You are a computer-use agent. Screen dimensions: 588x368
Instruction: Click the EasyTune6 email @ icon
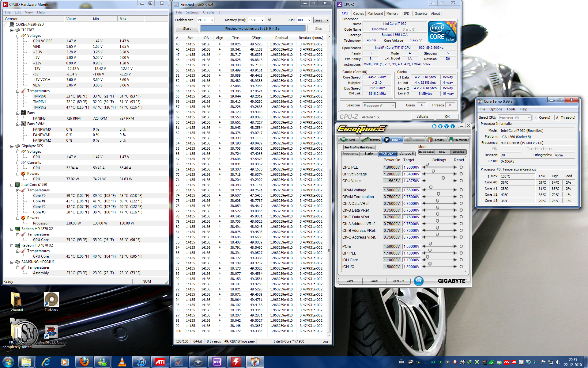pos(440,126)
